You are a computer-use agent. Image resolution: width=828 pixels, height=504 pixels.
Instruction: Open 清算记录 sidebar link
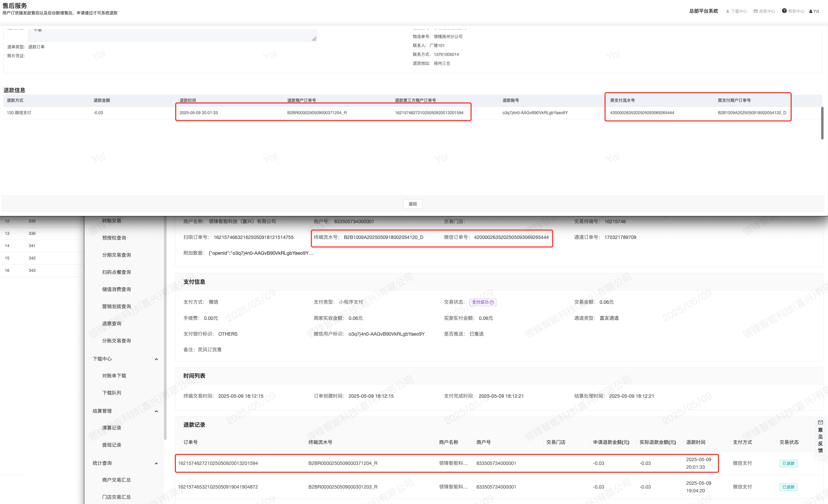pyautogui.click(x=112, y=428)
